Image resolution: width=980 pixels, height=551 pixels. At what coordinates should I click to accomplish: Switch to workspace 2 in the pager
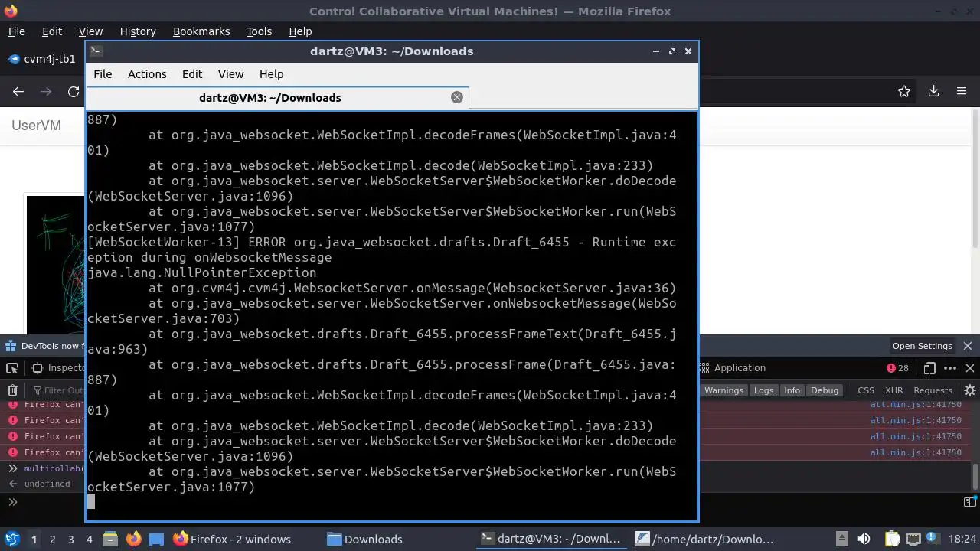click(x=52, y=539)
